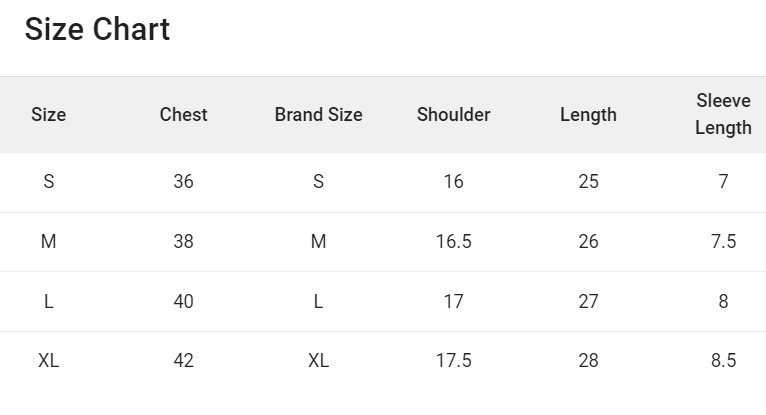Viewport: 766px width, 415px height.
Task: Click the Sleeve Length column header
Action: 723,115
